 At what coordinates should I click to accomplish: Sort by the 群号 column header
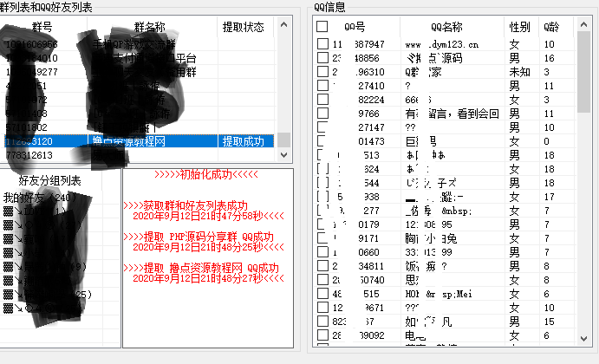click(42, 27)
